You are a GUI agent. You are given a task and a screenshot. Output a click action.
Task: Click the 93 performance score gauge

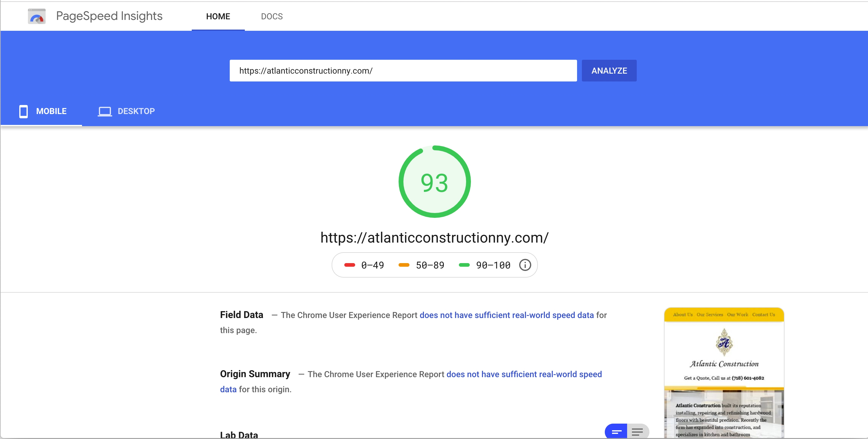(x=434, y=182)
